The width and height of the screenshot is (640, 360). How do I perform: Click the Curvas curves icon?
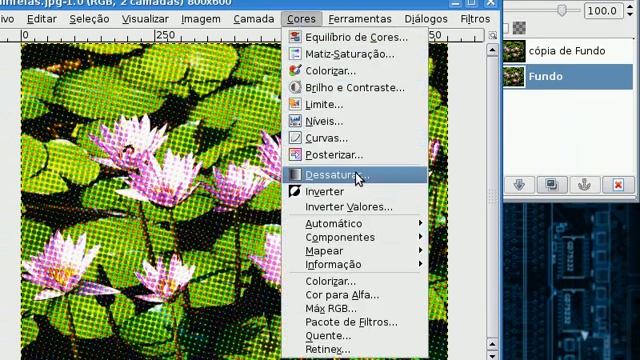(x=295, y=138)
